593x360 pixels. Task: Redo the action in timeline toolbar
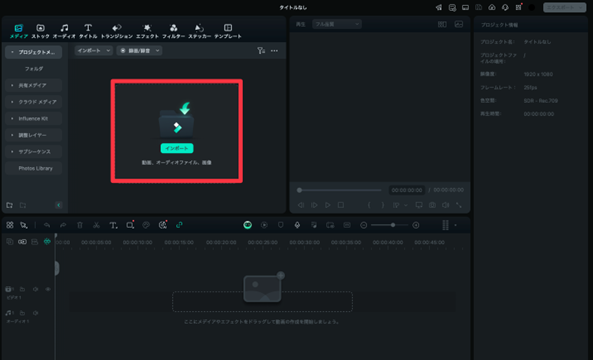tap(63, 225)
